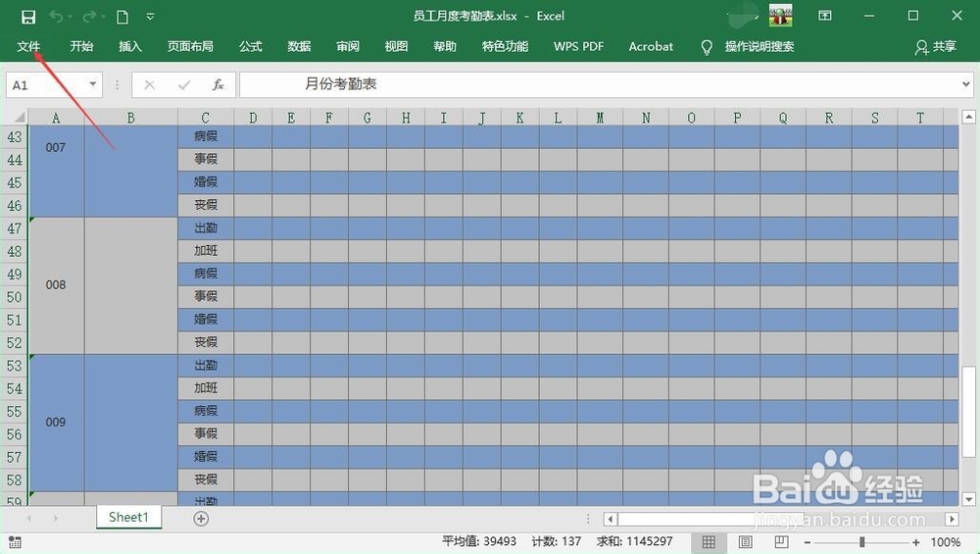Open the 文件 menu tab
Screen dimensions: 980x554
click(x=28, y=46)
